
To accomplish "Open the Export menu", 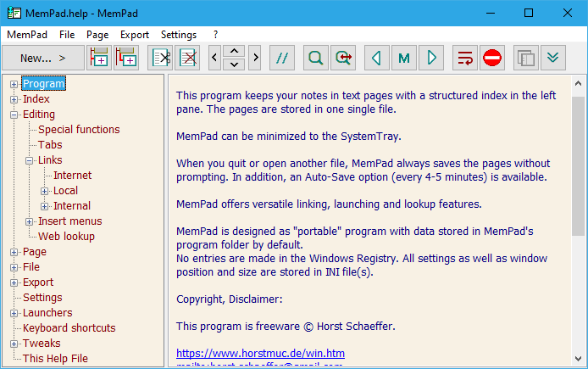I will point(135,35).
